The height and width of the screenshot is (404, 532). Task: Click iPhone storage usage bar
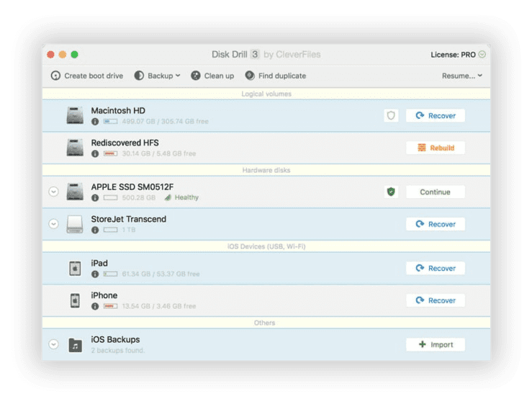[x=110, y=306]
